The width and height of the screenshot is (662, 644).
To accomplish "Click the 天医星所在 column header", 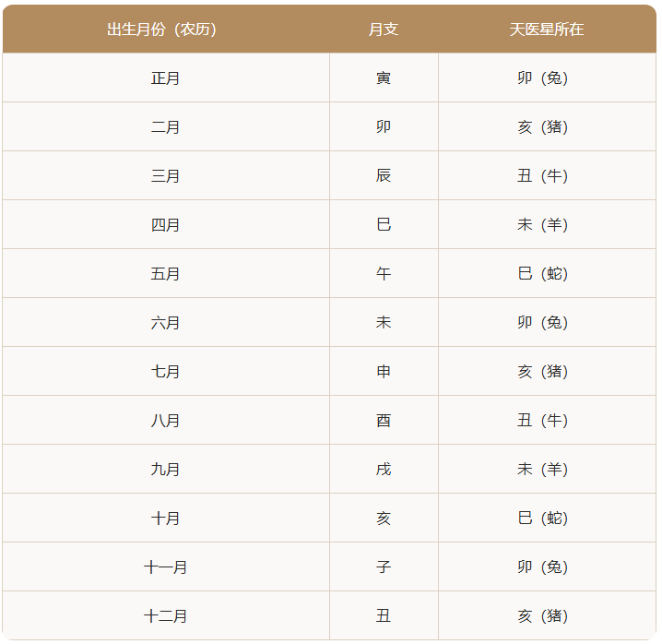I will tap(547, 30).
